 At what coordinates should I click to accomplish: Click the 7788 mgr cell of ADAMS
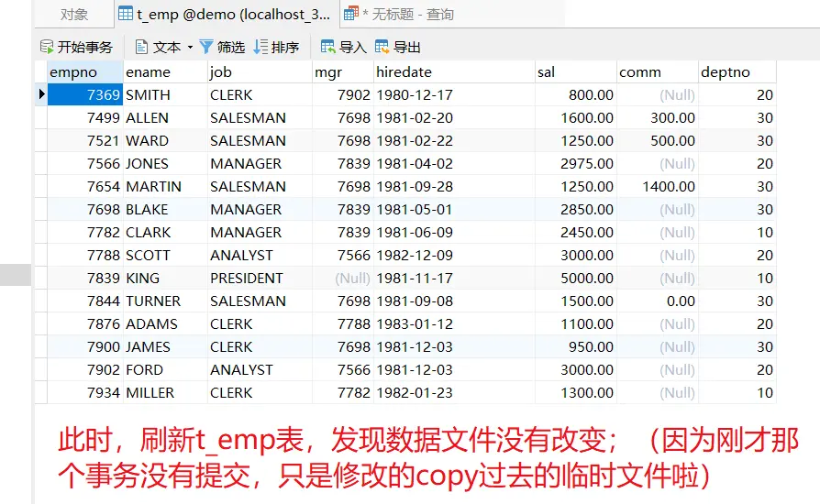pos(343,324)
